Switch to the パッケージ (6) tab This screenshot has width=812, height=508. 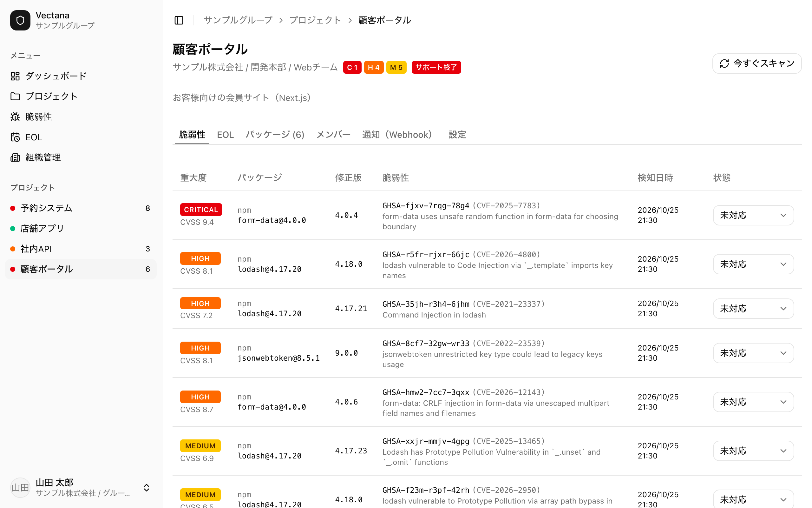tap(275, 135)
